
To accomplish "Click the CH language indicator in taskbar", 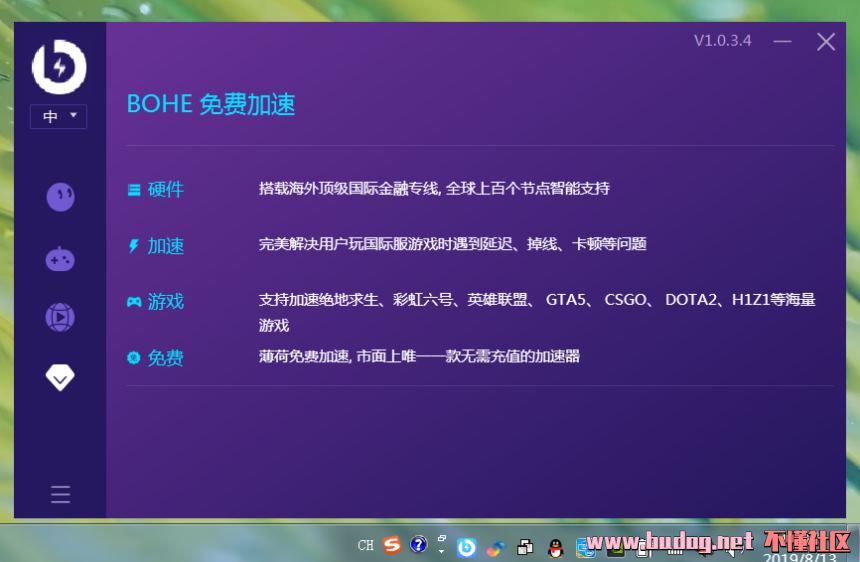I will 366,546.
